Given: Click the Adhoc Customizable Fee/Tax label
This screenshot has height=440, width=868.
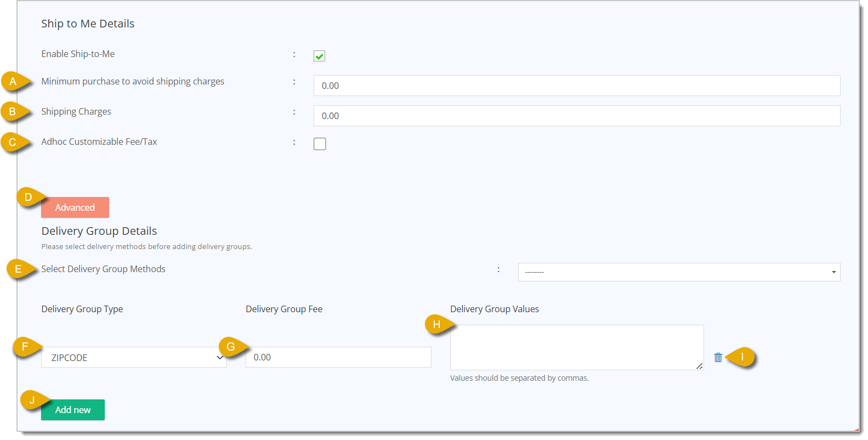Looking at the screenshot, I should pos(99,142).
